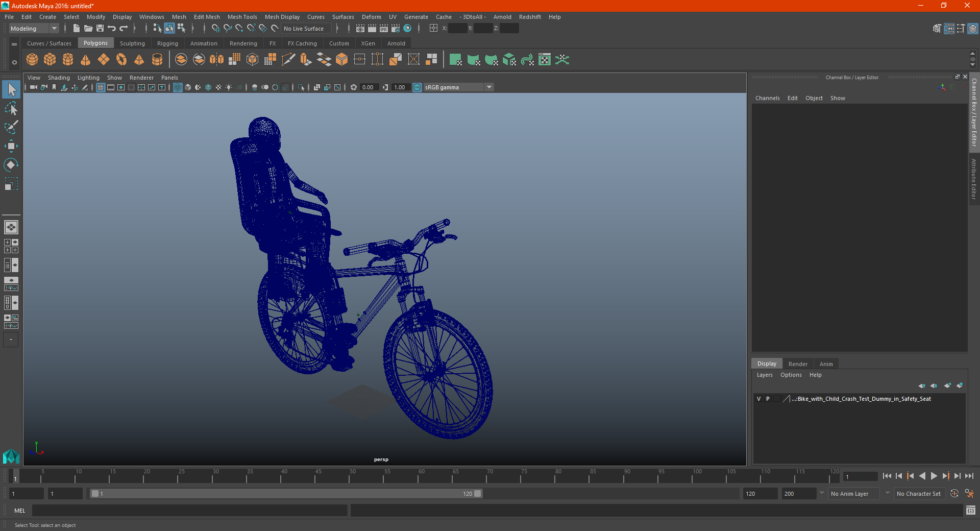The width and height of the screenshot is (980, 531).
Task: Select the Bike_with_Child_Crash_Test_Dummy layer name
Action: [x=862, y=399]
